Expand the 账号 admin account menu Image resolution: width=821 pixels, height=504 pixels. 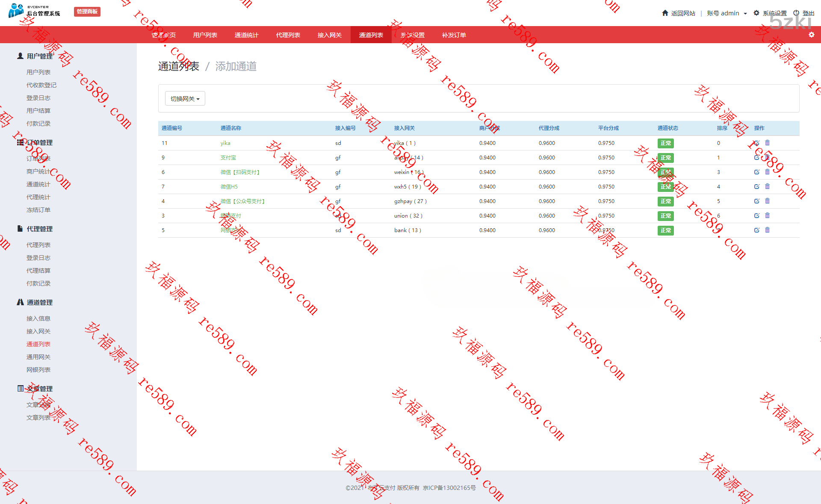(x=726, y=13)
